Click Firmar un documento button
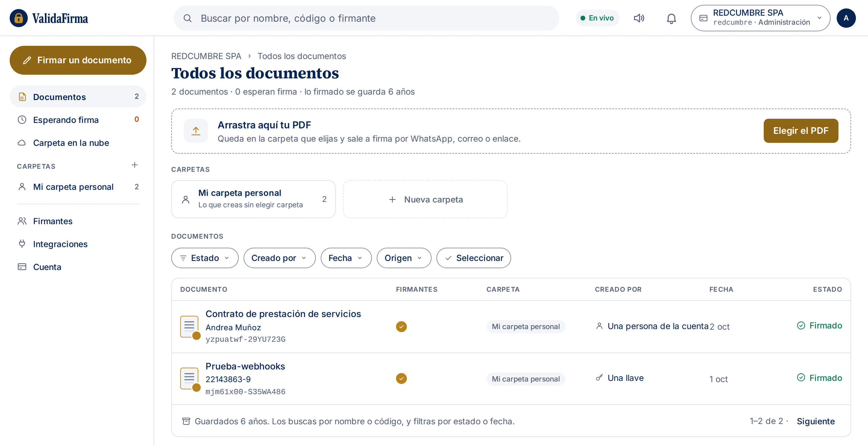Screen dimensions: 868x446 tap(78, 60)
